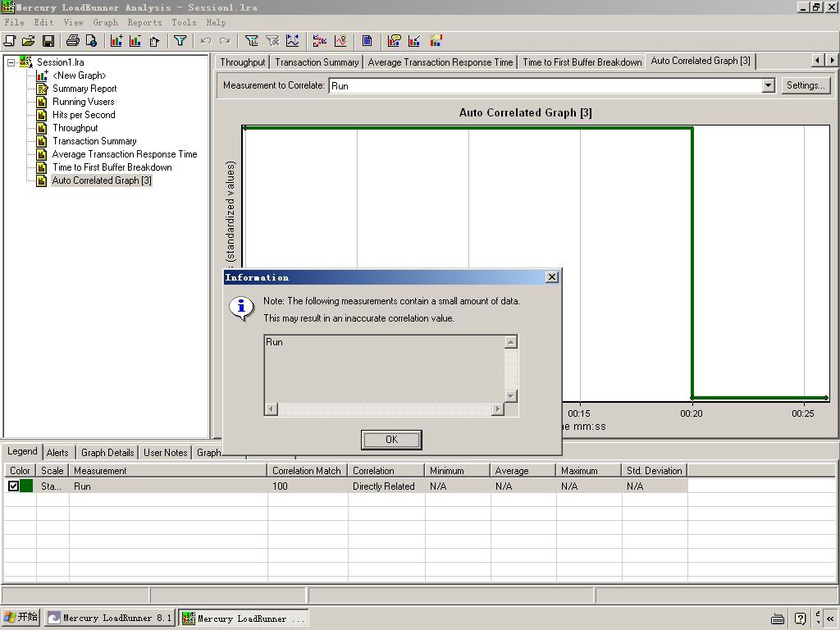Click the blue raw data grid icon
Viewport: 840px width, 630px height.
[367, 41]
